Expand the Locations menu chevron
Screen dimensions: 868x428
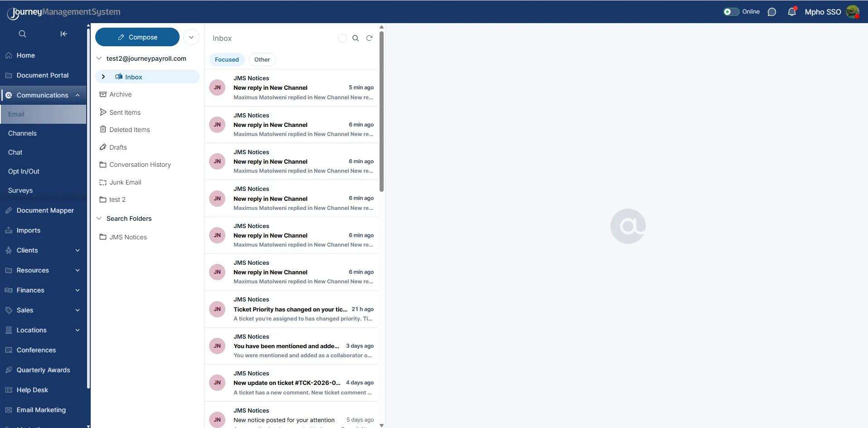pos(78,330)
